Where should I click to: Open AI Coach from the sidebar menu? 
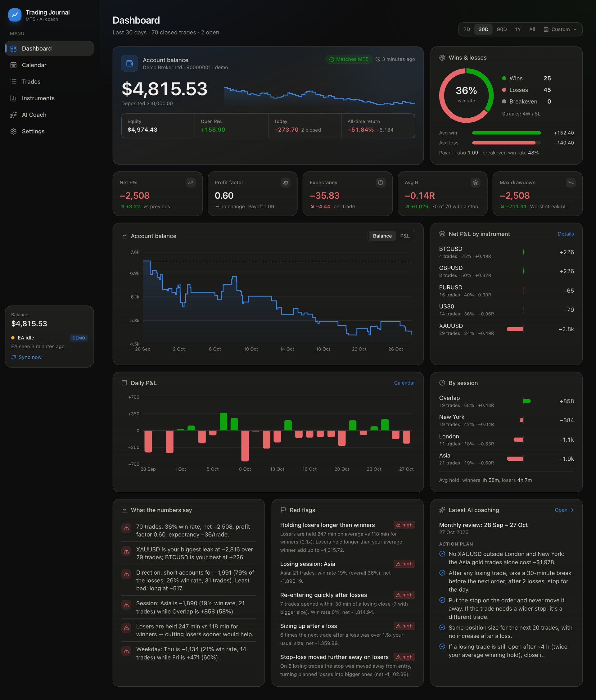tap(49, 115)
